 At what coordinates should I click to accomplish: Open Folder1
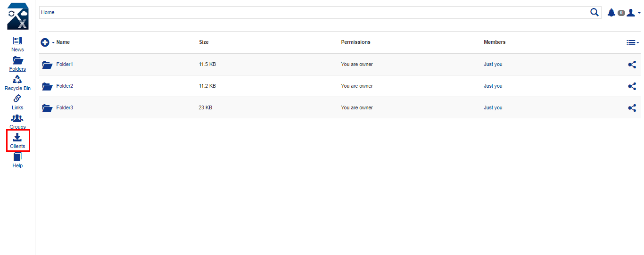pyautogui.click(x=65, y=64)
